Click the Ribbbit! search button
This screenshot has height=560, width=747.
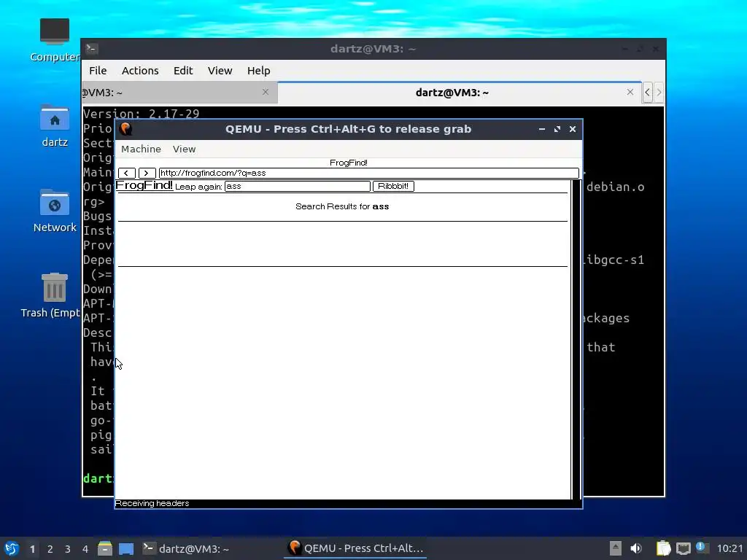tap(393, 186)
